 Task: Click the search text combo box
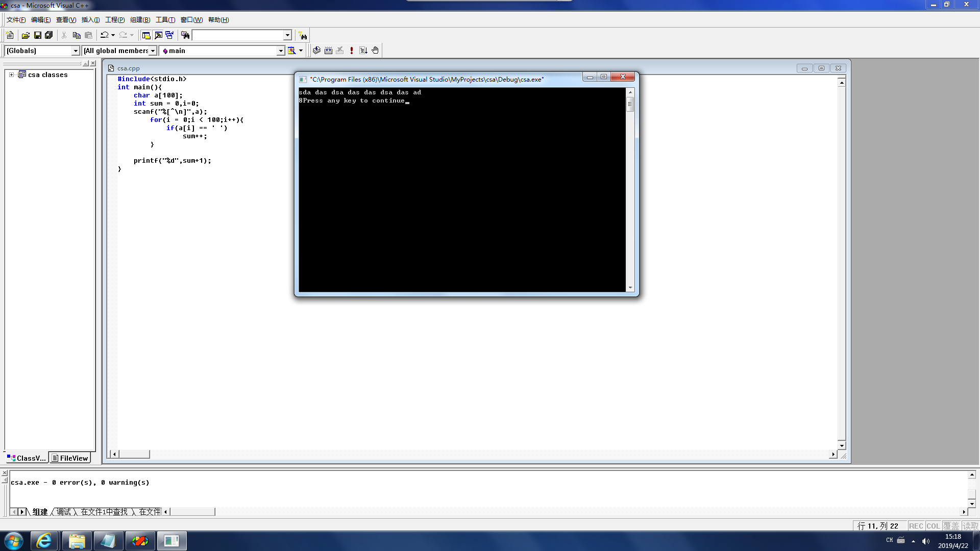237,35
